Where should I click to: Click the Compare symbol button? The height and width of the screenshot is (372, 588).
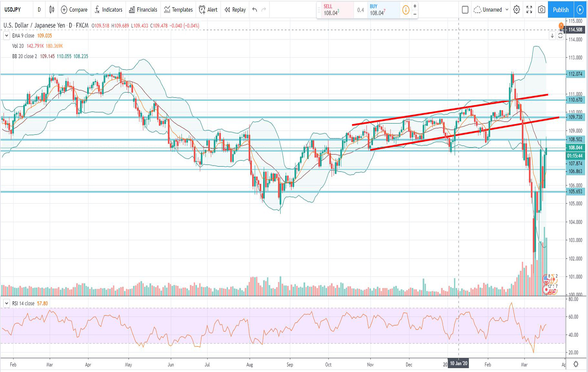point(74,10)
